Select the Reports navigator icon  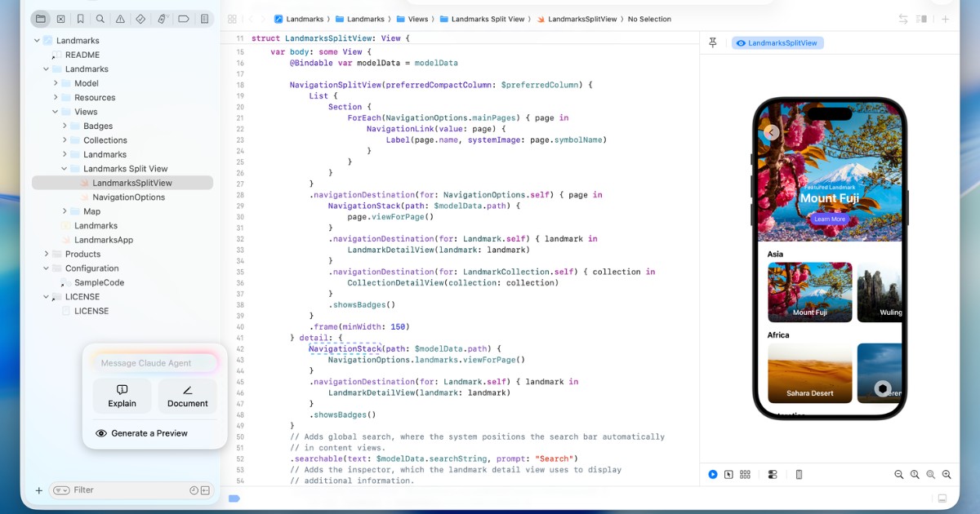(x=204, y=18)
